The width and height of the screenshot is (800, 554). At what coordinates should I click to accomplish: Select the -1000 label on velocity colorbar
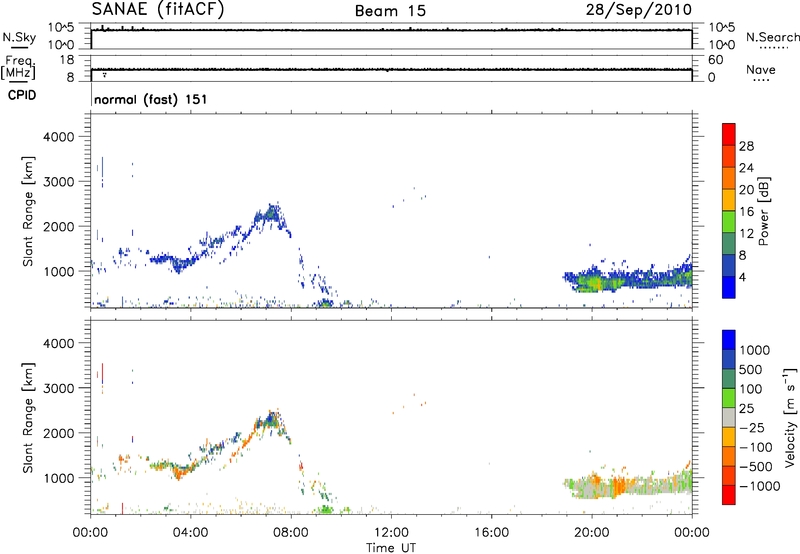pos(760,486)
